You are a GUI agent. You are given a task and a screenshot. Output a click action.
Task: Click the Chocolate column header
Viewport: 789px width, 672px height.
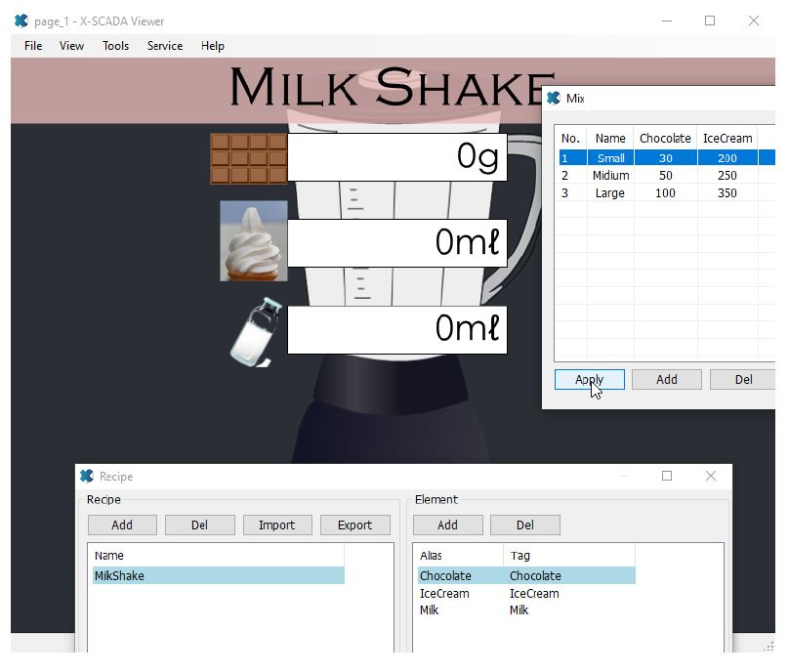(x=665, y=138)
